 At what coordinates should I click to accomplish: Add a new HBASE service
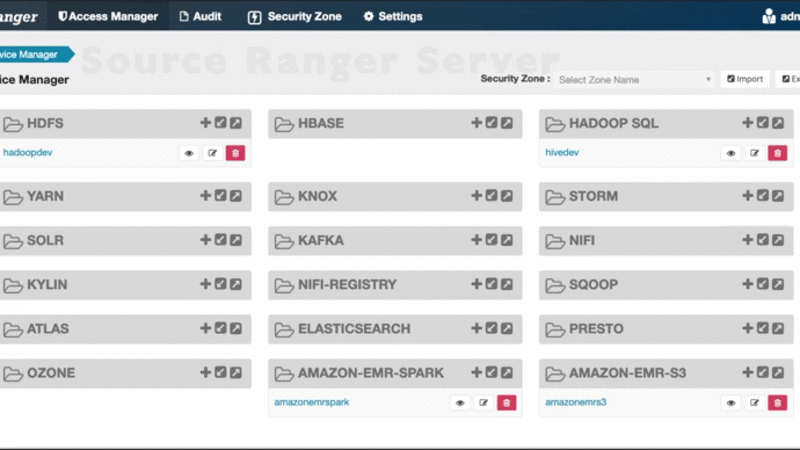[477, 123]
